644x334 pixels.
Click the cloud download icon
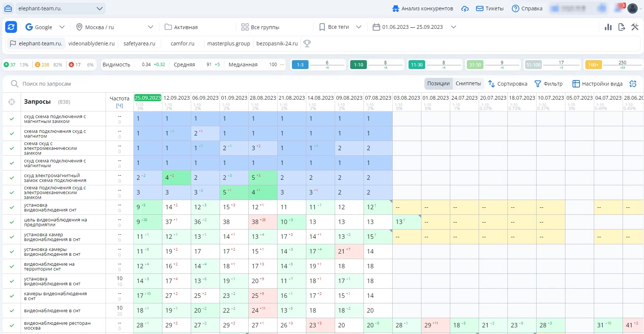(465, 8)
